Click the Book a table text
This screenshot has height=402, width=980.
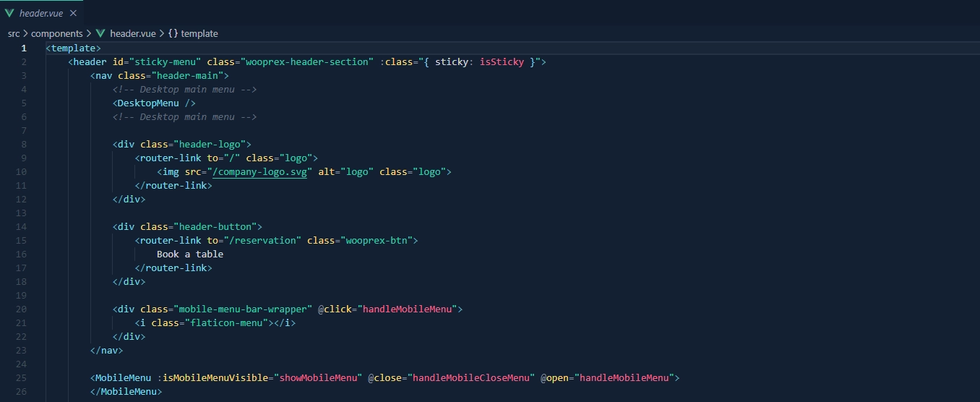pos(190,254)
